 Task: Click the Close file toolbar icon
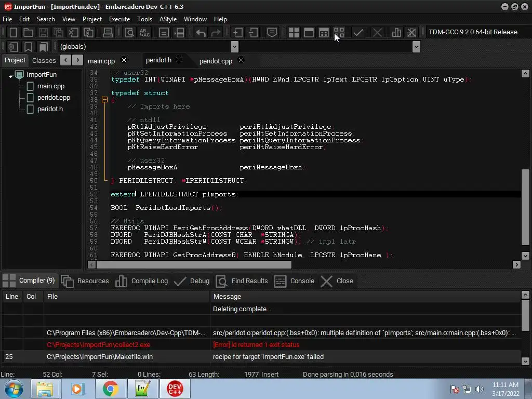73,32
